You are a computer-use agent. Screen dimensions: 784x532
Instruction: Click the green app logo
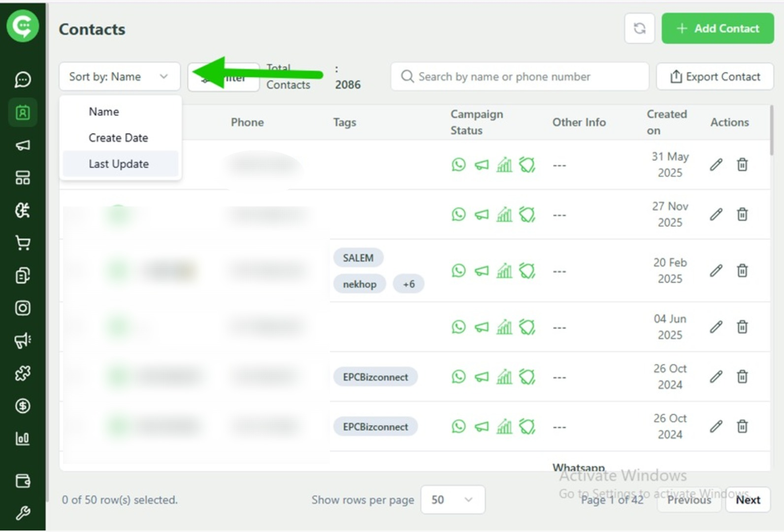pos(23,26)
